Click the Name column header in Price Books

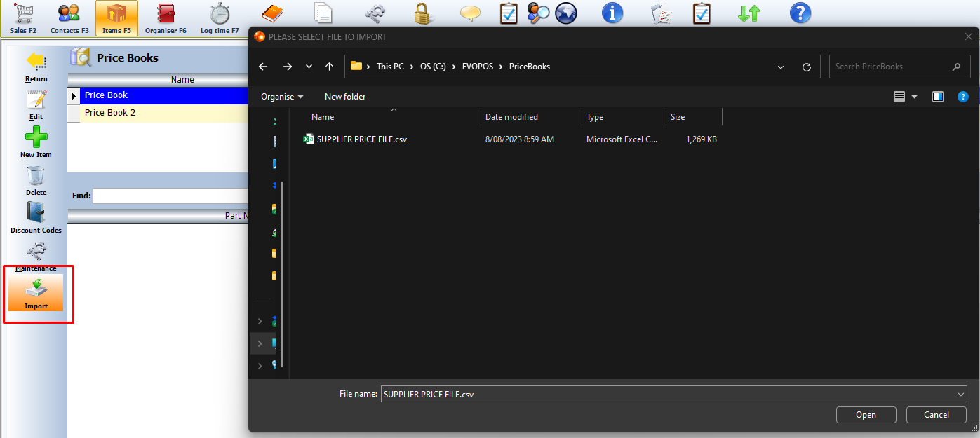pos(182,80)
